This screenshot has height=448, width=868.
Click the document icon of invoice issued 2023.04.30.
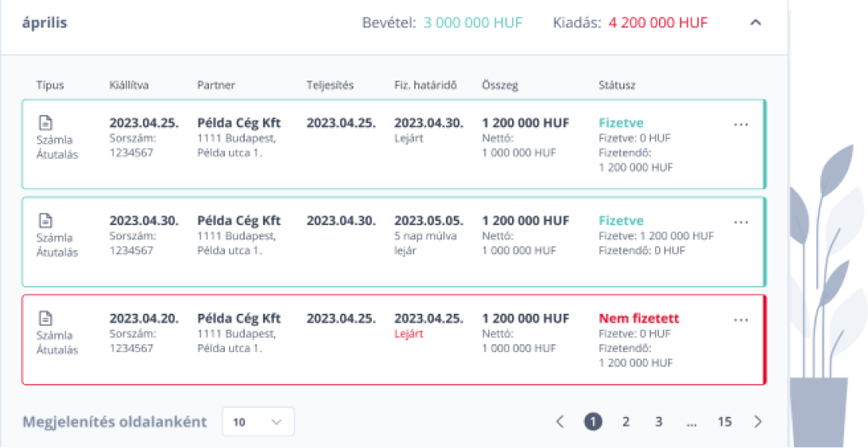(x=45, y=220)
